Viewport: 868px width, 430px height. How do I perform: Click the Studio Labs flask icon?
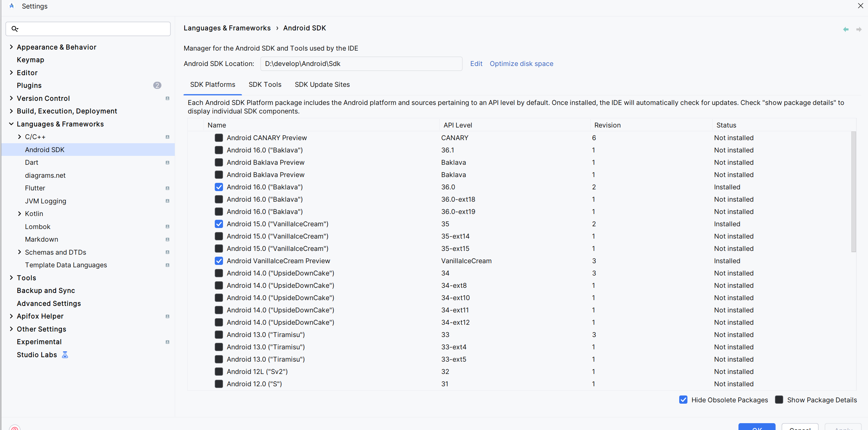pyautogui.click(x=65, y=355)
